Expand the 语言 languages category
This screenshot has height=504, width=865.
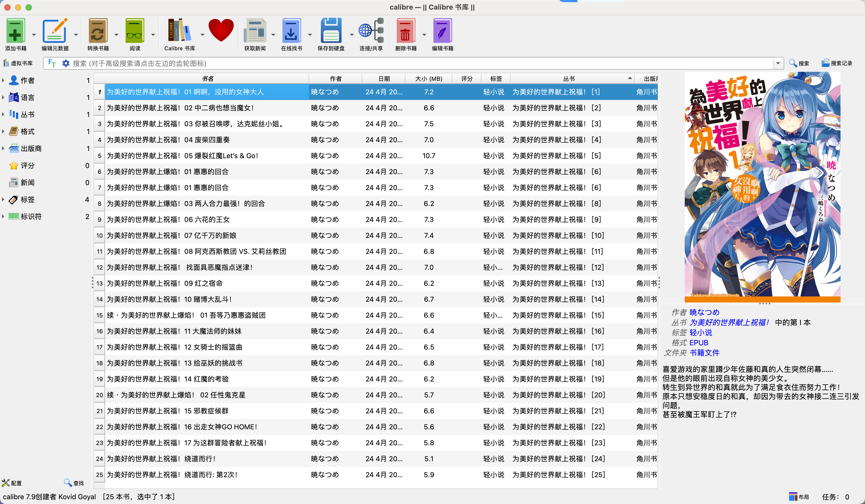tap(3, 98)
